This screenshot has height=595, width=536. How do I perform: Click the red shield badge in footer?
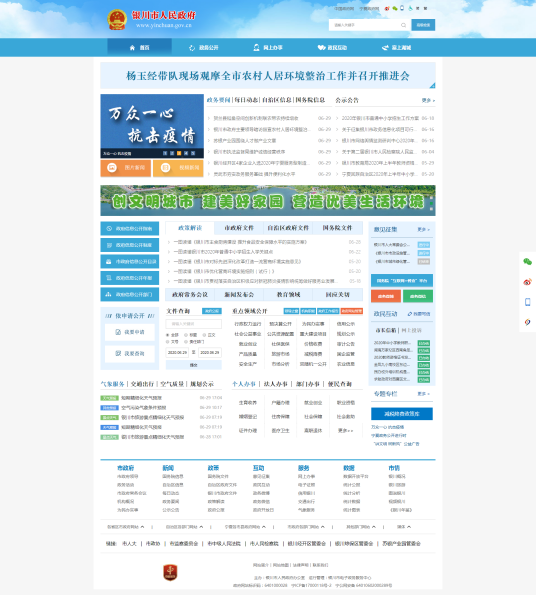[x=170, y=572]
